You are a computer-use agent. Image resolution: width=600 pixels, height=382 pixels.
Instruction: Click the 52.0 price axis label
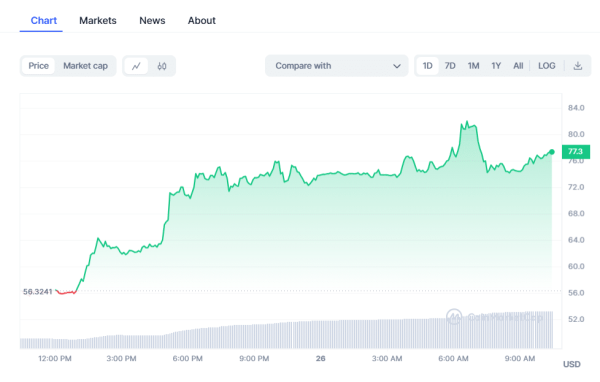click(x=576, y=319)
